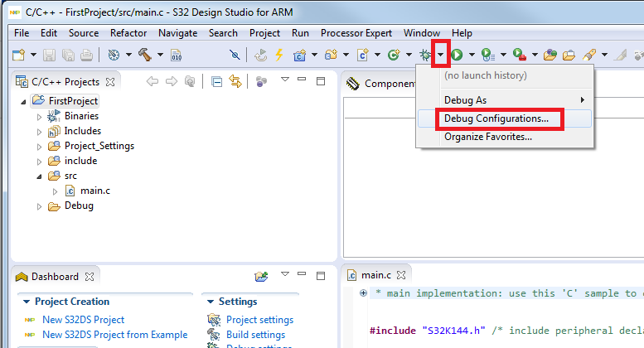Open the Navigate menu
Image resolution: width=644 pixels, height=348 pixels.
point(178,33)
